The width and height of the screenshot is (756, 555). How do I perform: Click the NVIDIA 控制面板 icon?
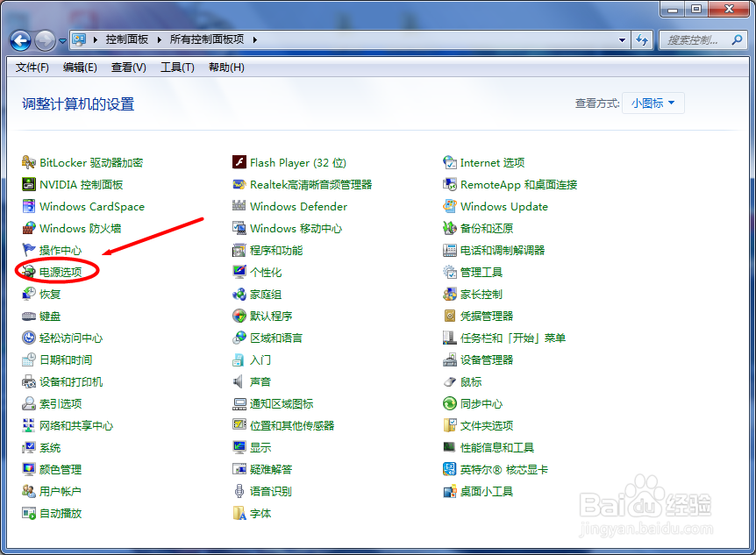(29, 184)
